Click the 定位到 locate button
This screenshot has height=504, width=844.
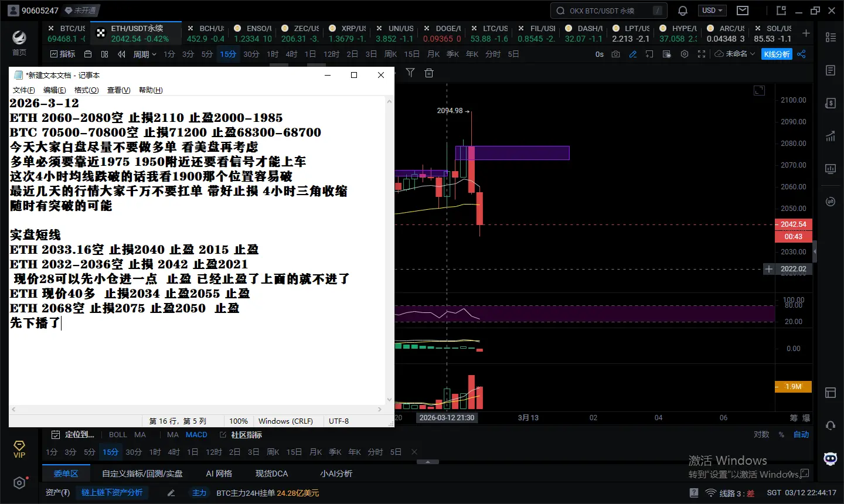coord(73,435)
